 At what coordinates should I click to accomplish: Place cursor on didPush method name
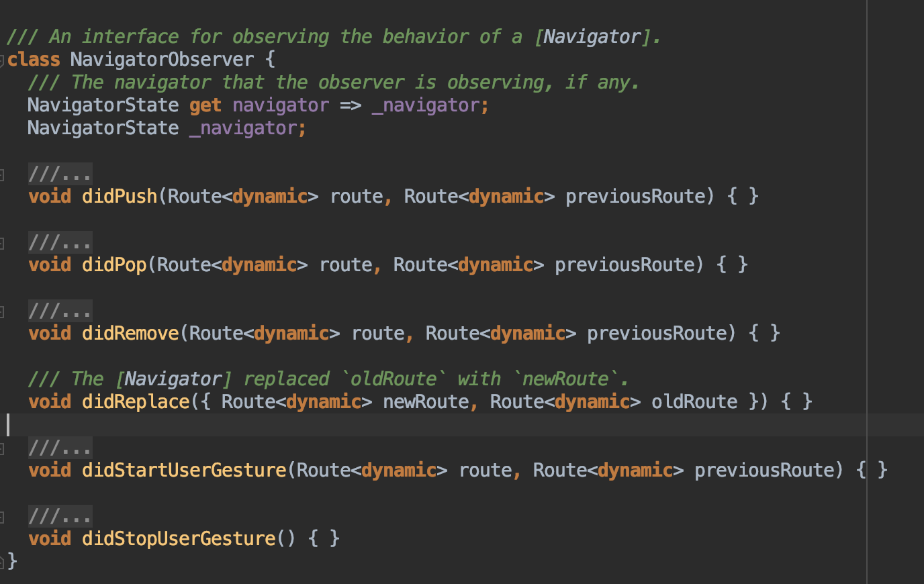[120, 197]
